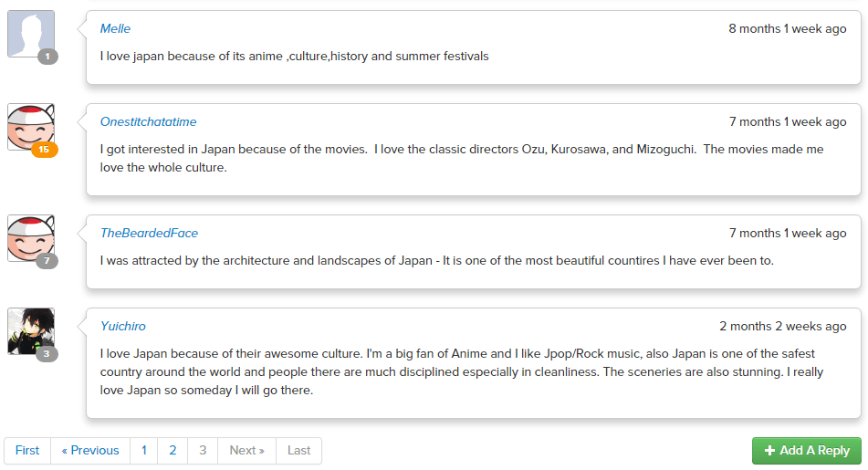Jump to page 2 of replies
This screenshot has width=868, height=470.
click(173, 451)
